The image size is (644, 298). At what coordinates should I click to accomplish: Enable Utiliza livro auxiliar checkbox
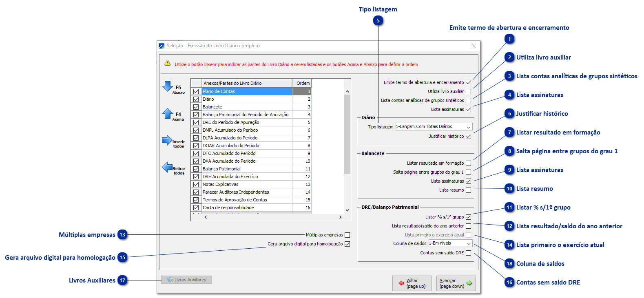click(x=468, y=91)
